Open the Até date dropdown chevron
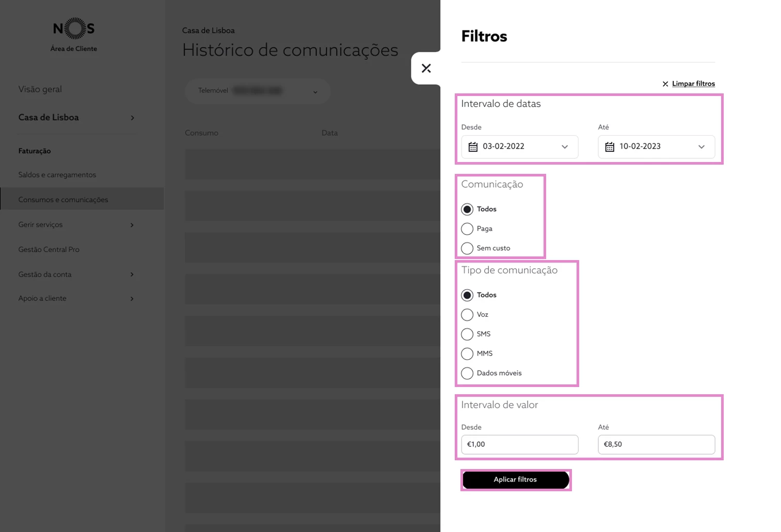 702,147
